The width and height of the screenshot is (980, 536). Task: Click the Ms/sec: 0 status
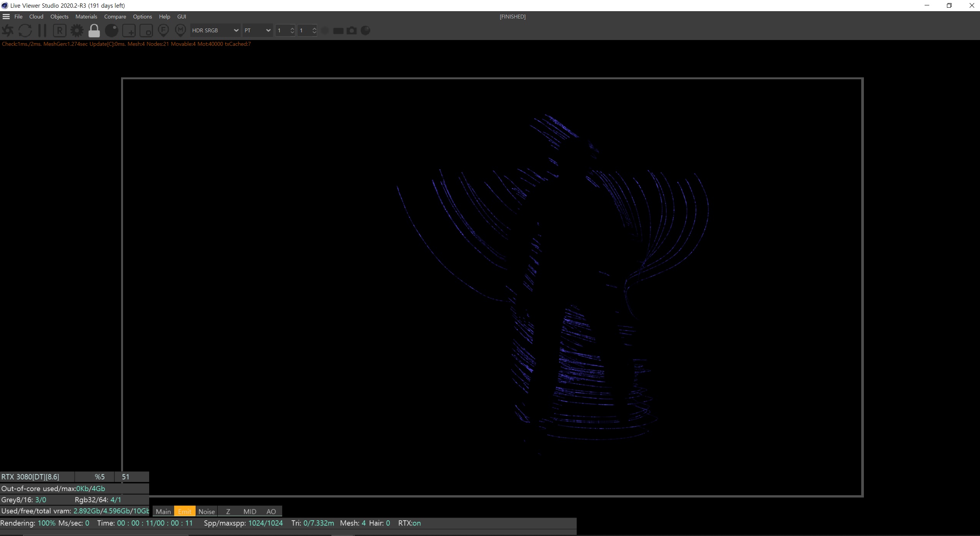(74, 523)
